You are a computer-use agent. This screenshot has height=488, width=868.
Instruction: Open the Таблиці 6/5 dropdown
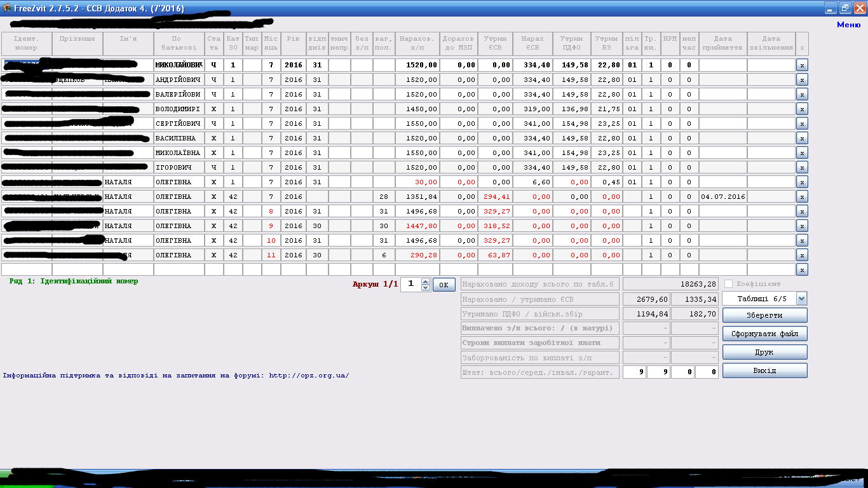coord(801,299)
